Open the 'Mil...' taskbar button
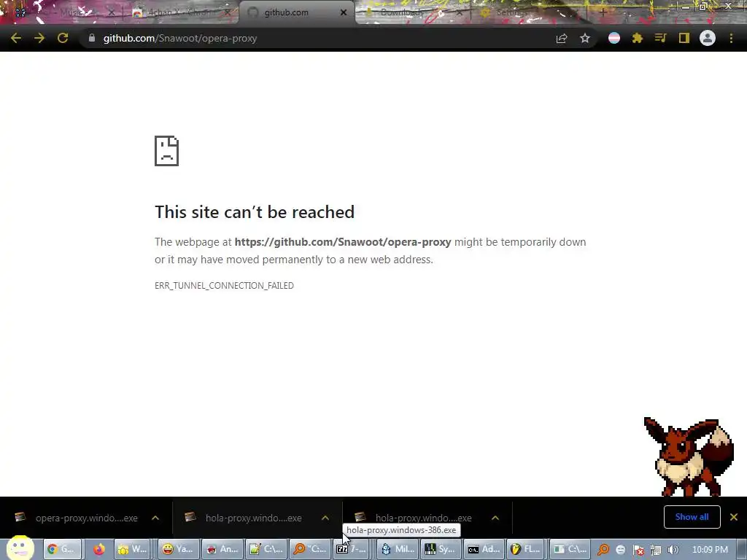This screenshot has height=560, width=747. (397, 549)
